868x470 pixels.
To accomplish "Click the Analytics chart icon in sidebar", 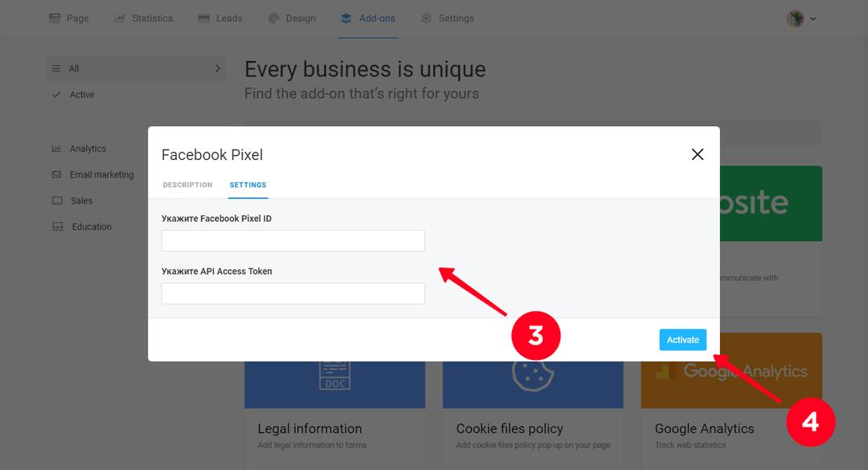I will (x=56, y=149).
